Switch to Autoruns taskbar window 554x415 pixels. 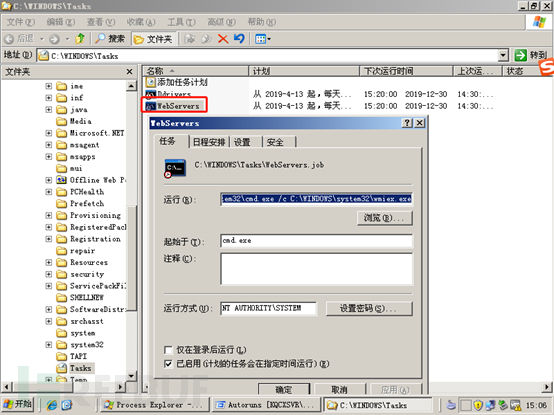(266, 405)
